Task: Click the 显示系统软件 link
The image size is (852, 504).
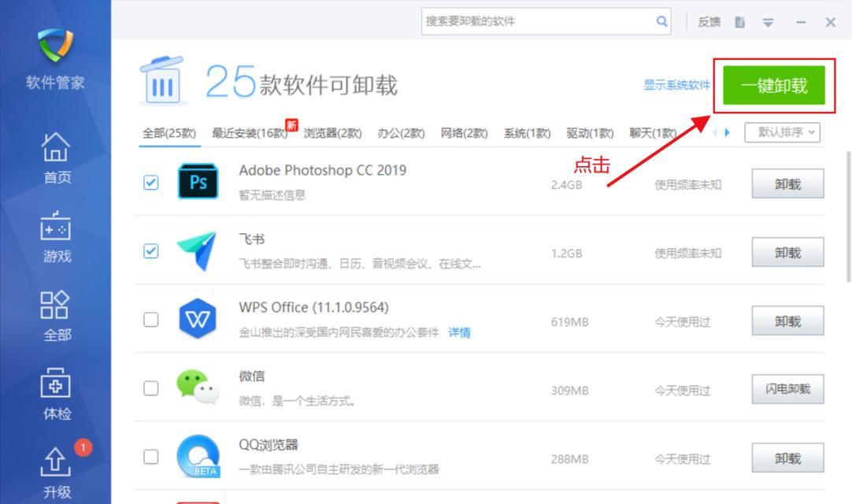Action: 676,85
